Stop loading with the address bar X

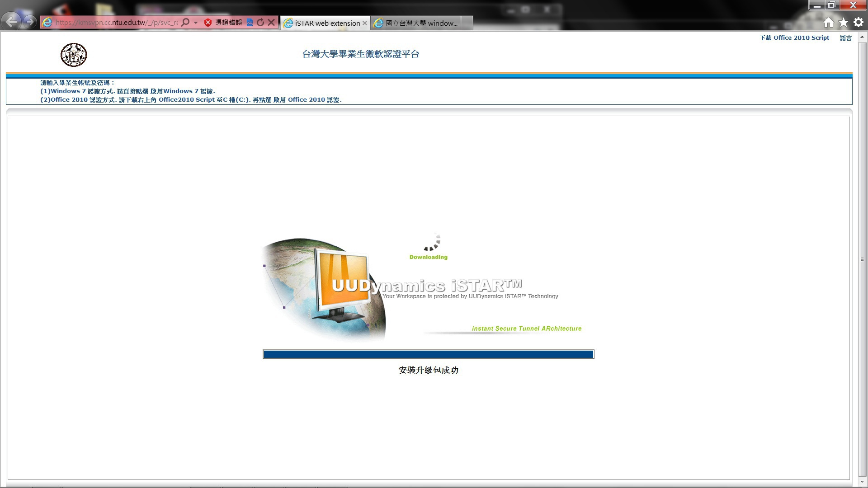[271, 23]
